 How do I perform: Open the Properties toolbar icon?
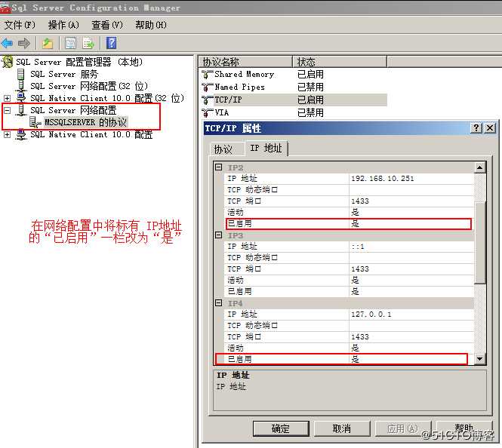(x=70, y=43)
